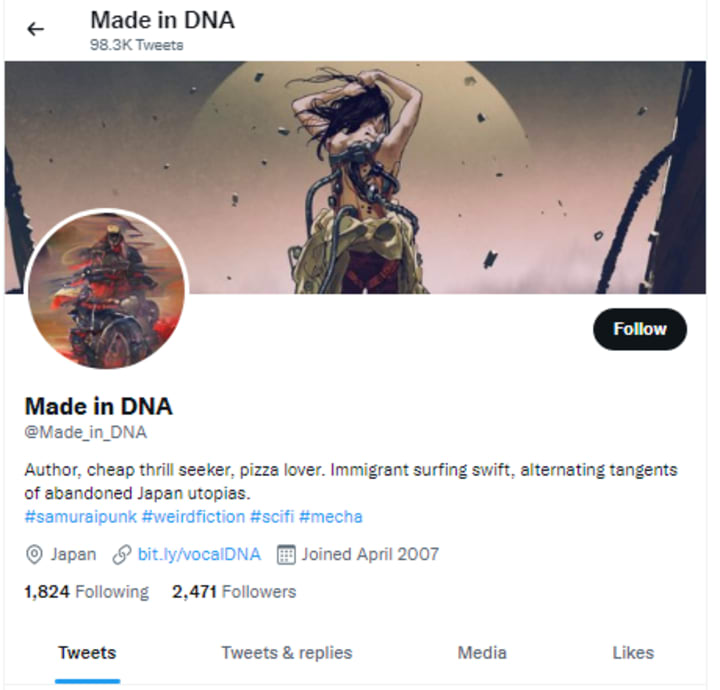Screen dimensions: 720x690
Task: Click the @Made_in_DNA handle text
Action: (x=86, y=432)
